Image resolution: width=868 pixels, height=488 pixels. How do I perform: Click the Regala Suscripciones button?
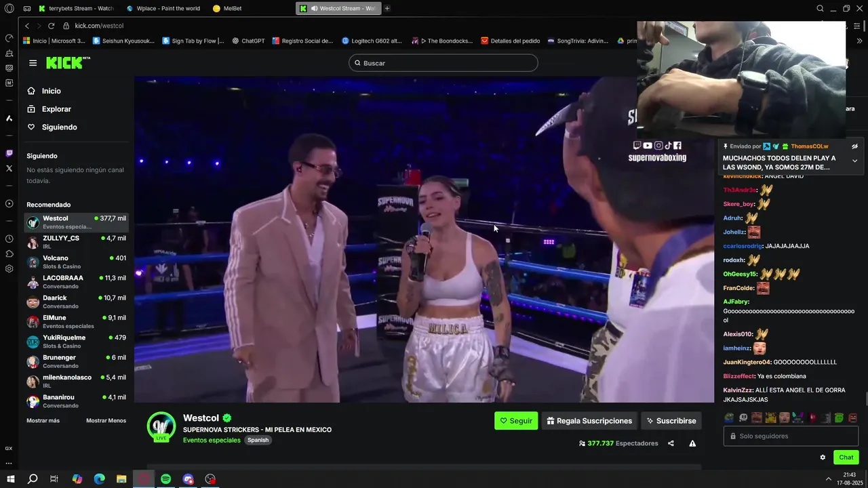click(x=589, y=421)
